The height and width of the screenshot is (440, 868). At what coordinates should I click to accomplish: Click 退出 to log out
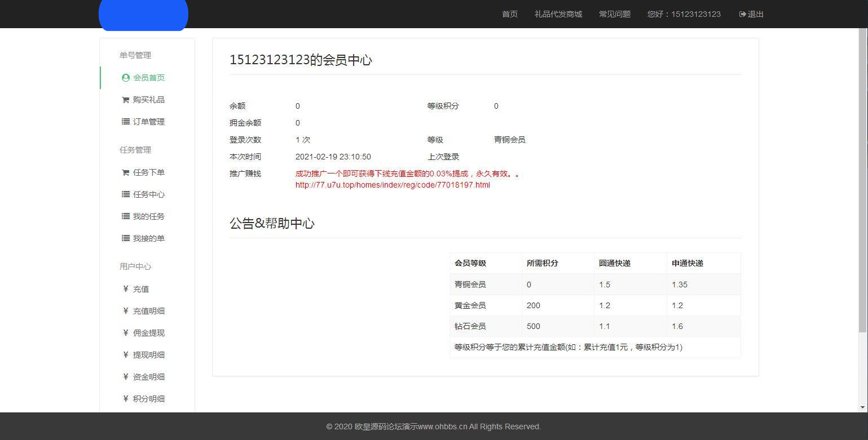pyautogui.click(x=754, y=14)
